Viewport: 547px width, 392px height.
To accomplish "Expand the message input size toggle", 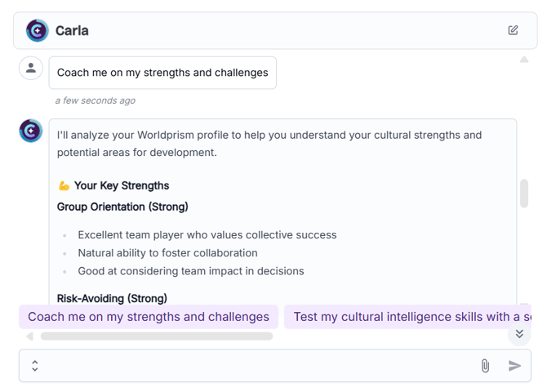I will coord(35,366).
